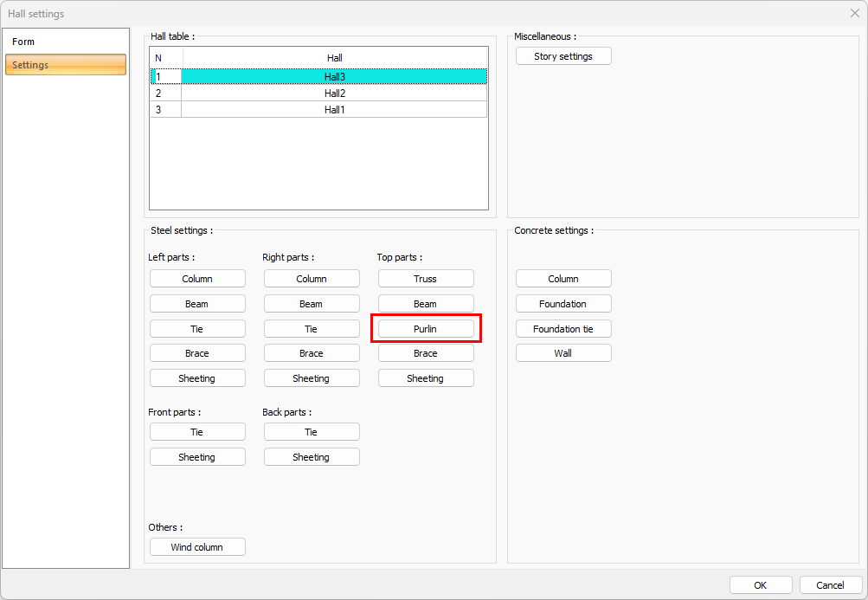Confirm with the OK button
This screenshot has width=868, height=600.
(x=761, y=585)
